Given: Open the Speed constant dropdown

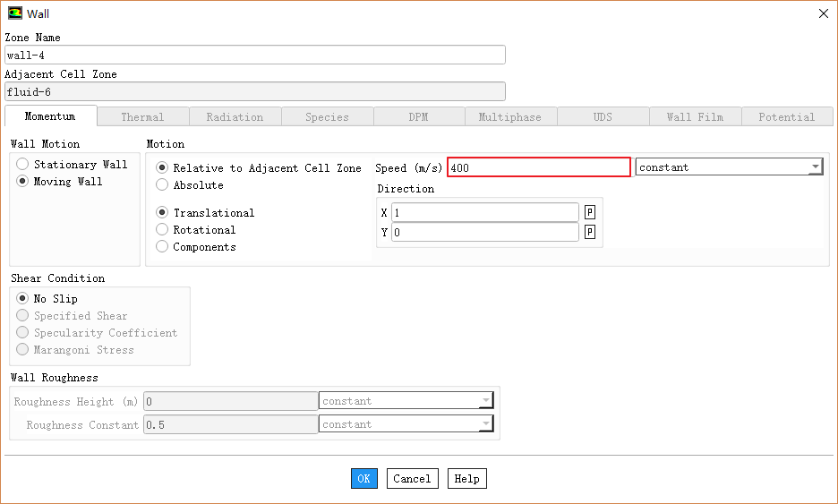Looking at the screenshot, I should click(729, 167).
